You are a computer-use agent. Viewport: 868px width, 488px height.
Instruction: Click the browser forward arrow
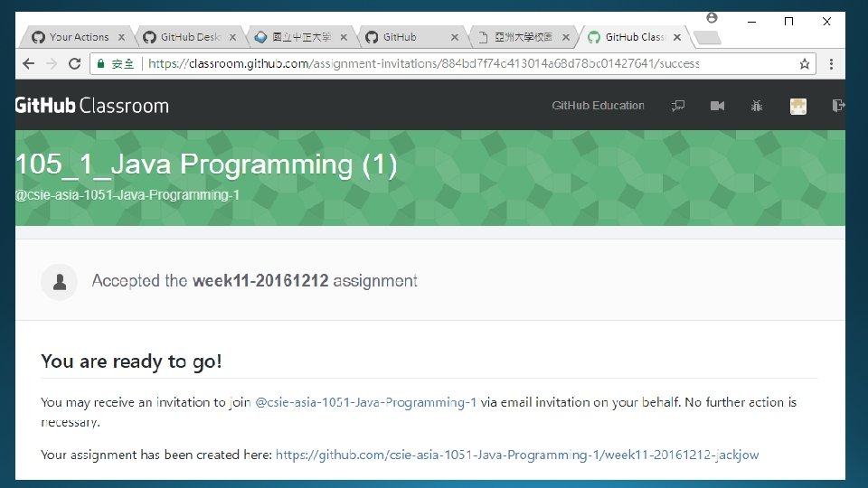point(52,63)
